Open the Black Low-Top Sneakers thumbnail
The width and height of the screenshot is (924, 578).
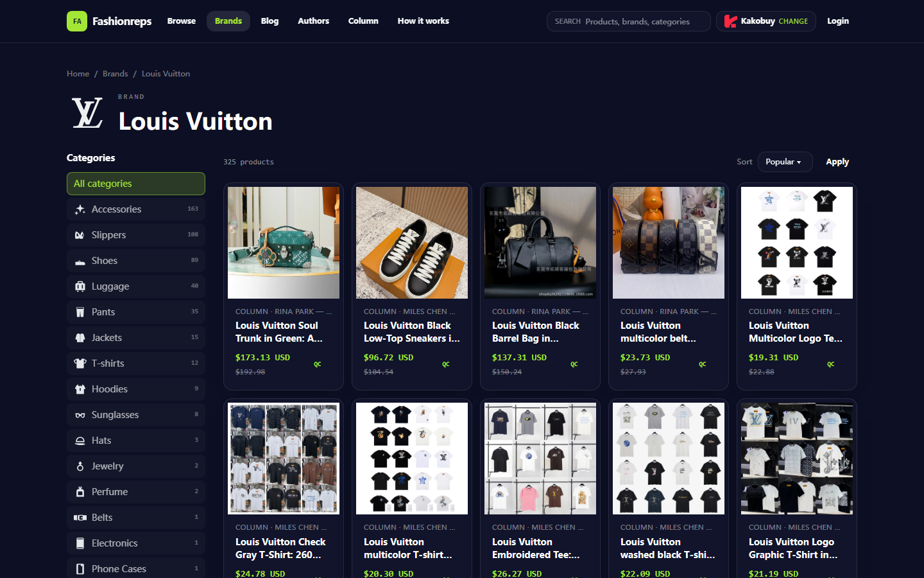412,243
